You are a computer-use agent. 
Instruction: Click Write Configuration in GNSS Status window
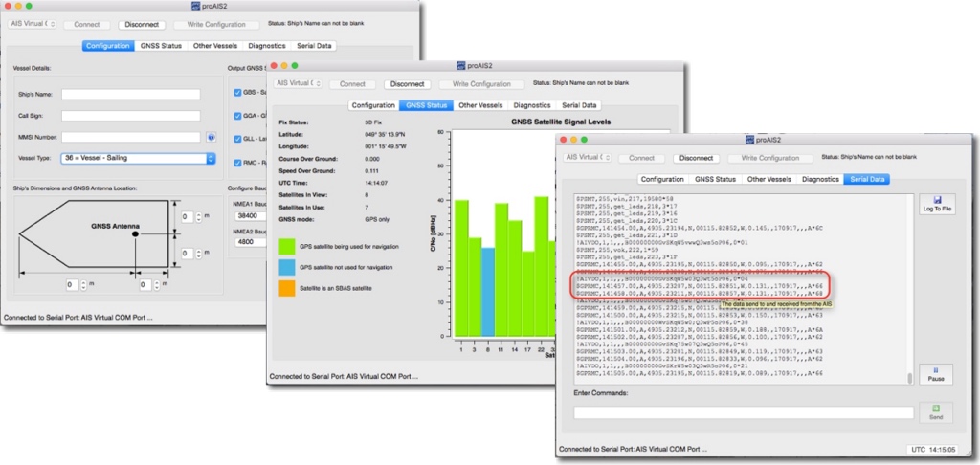click(x=483, y=84)
